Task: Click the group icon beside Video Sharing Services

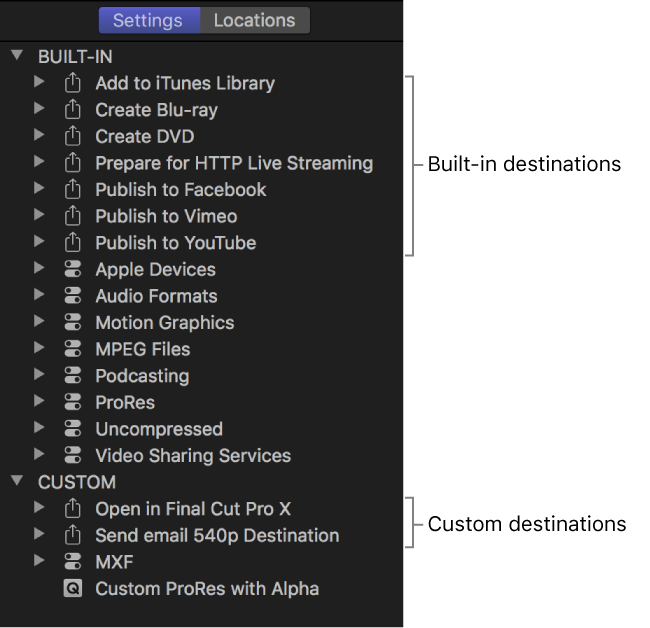Action: pyautogui.click(x=73, y=455)
